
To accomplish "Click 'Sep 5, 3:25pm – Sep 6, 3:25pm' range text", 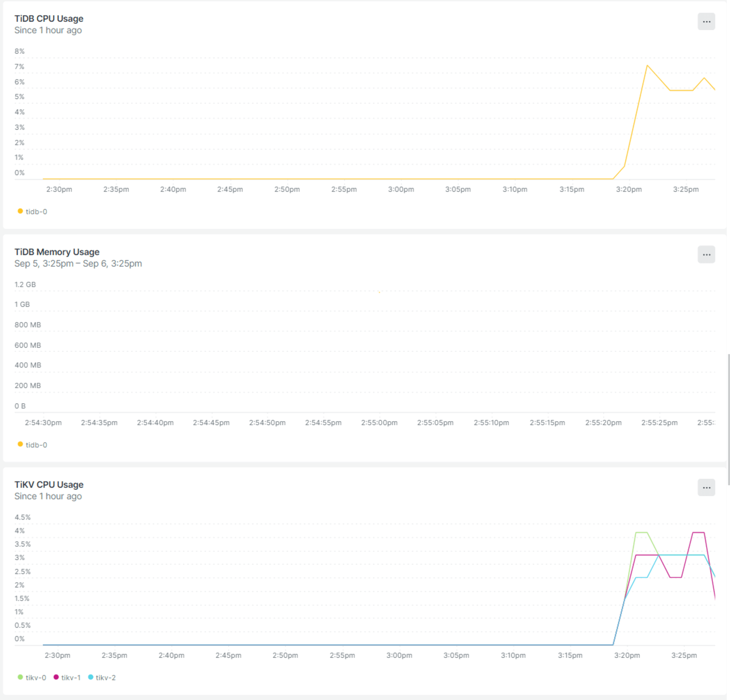I will [78, 263].
